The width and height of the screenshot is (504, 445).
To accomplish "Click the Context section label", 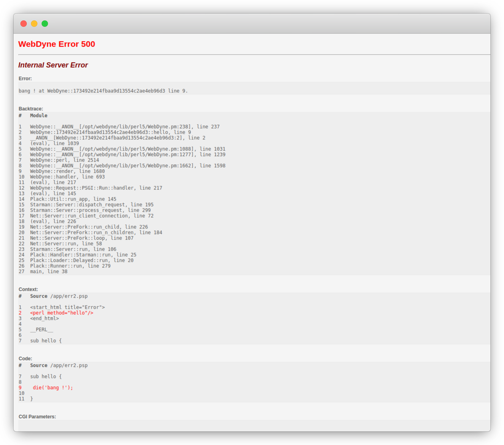I will (28, 289).
